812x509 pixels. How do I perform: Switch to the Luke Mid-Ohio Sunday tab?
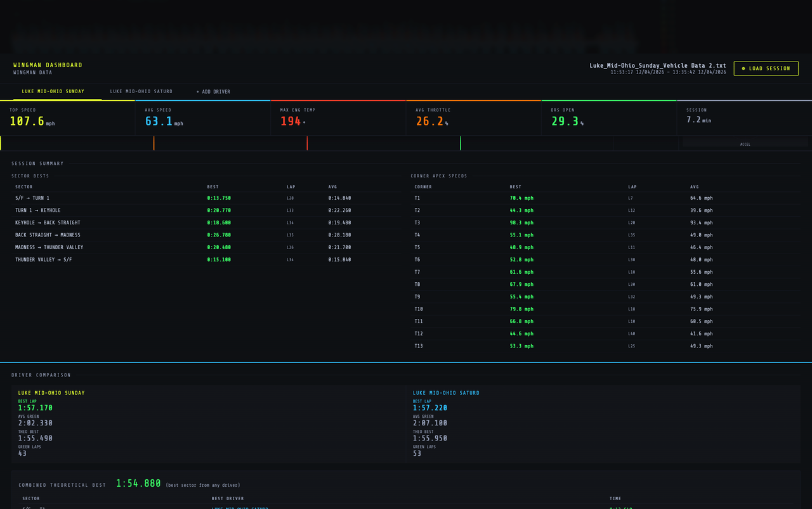coord(53,91)
